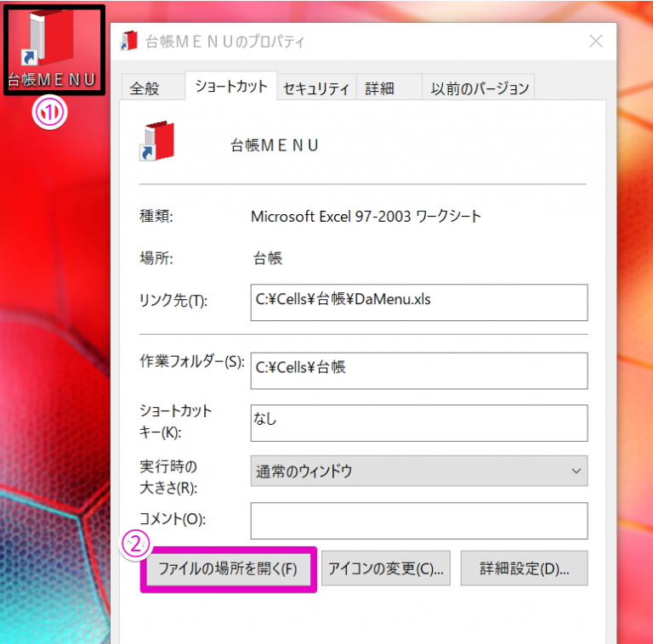
Task: Open the 実行時の大きさ dropdown
Action: pos(419,471)
